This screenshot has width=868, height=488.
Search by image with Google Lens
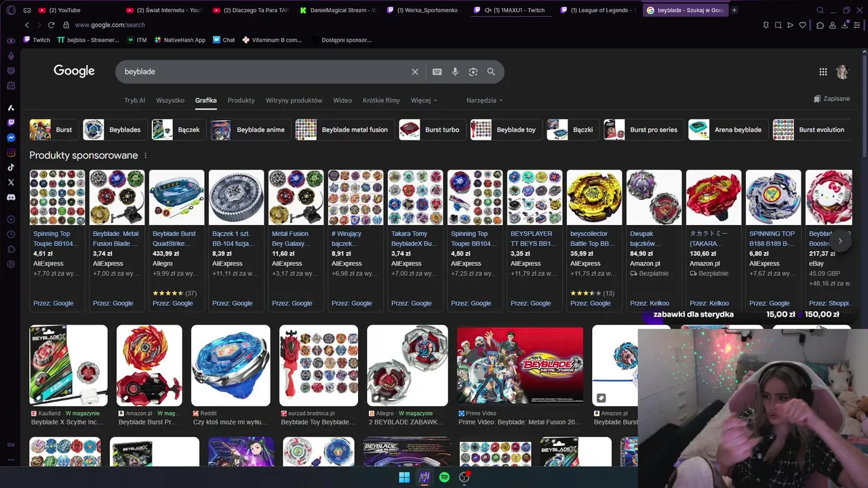[x=473, y=72]
